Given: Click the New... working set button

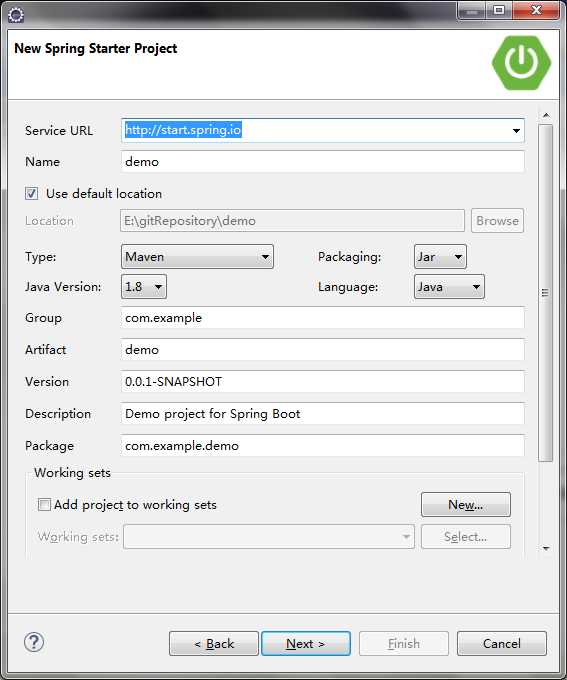Looking at the screenshot, I should 466,505.
